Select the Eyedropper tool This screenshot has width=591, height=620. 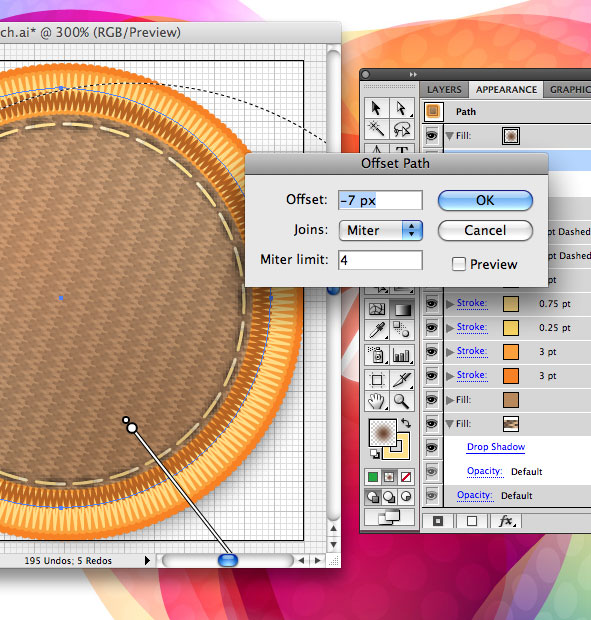click(x=376, y=330)
